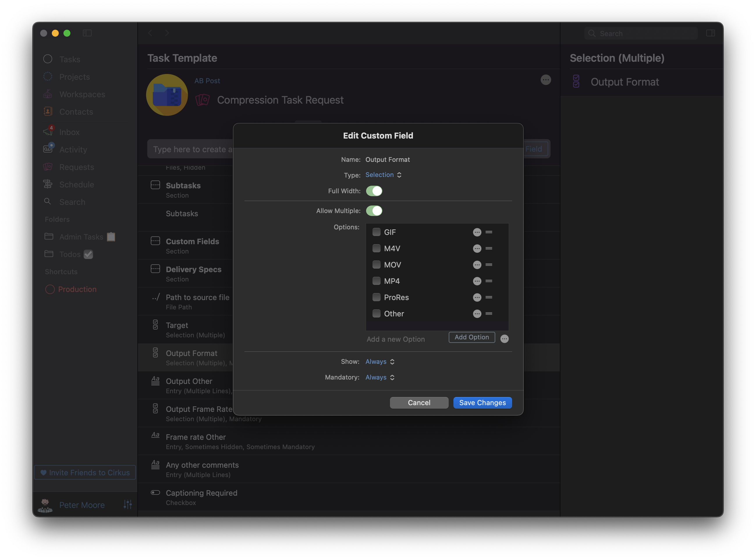Click the Save Changes button
The image size is (756, 560).
click(482, 403)
